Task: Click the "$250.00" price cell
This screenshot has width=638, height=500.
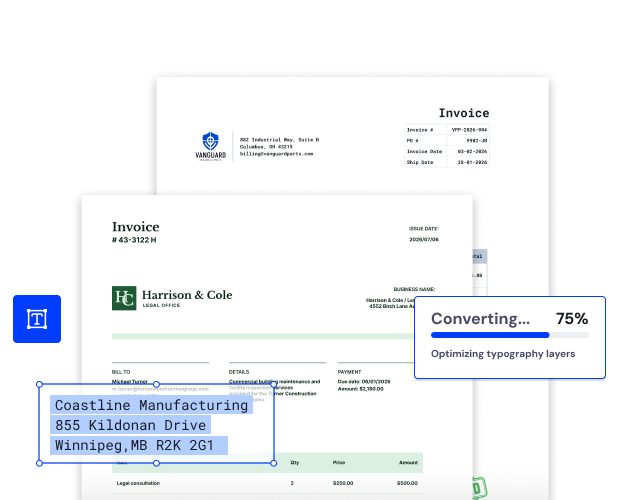Action: 343,483
